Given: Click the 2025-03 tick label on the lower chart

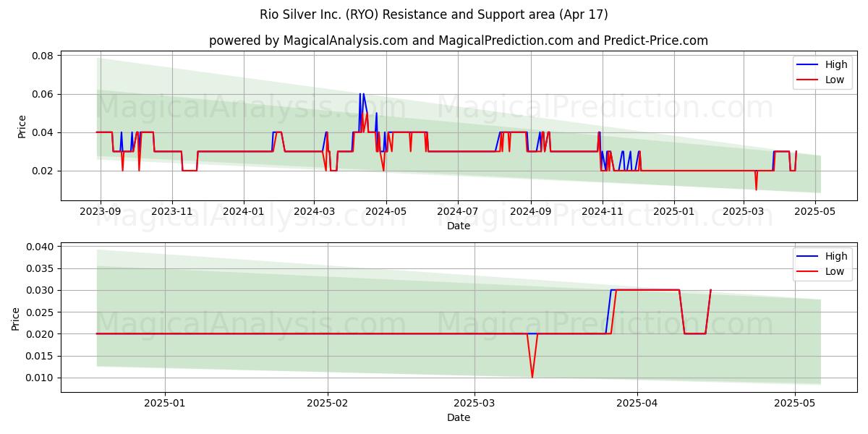Looking at the screenshot, I should (x=475, y=404).
